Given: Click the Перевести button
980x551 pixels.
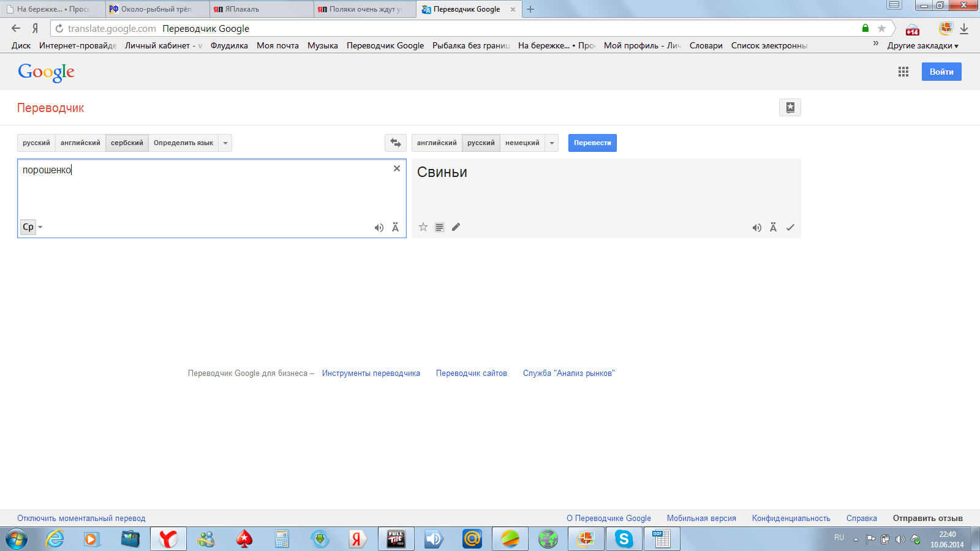Looking at the screenshot, I should tap(592, 143).
